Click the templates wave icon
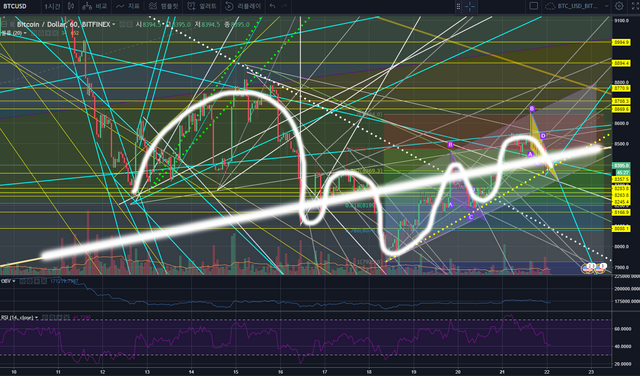 [153, 6]
